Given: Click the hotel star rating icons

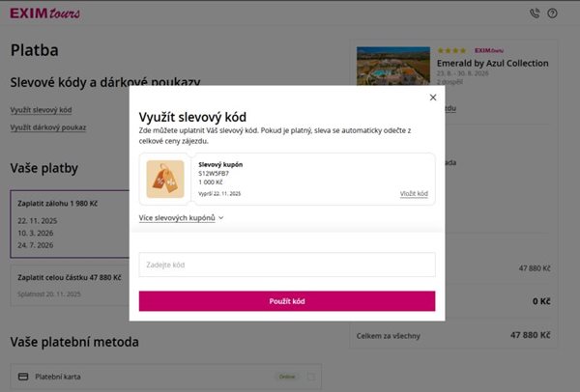Looking at the screenshot, I should click(451, 50).
